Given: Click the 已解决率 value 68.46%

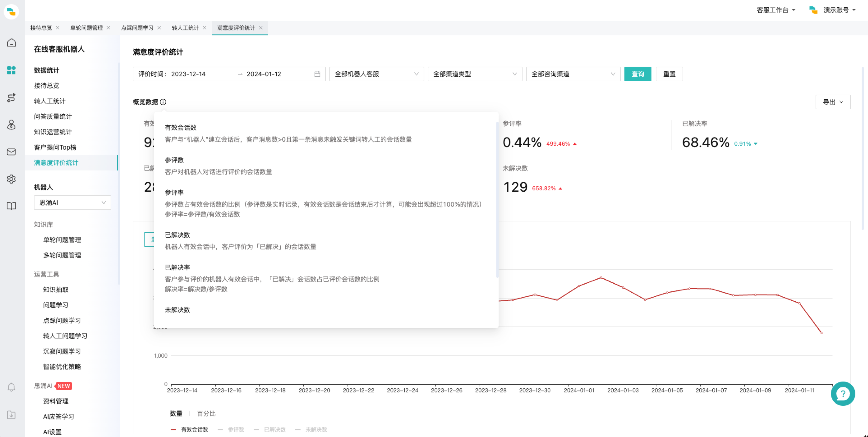Looking at the screenshot, I should [x=706, y=142].
